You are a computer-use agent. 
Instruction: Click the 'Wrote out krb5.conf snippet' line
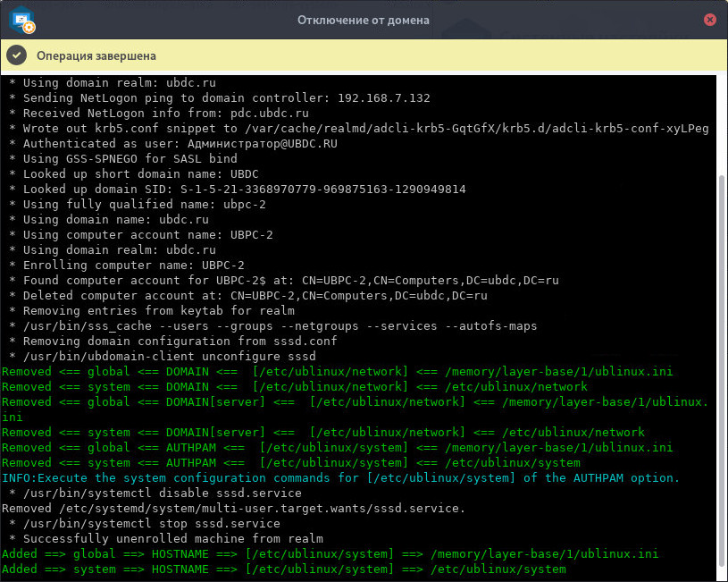pos(358,129)
